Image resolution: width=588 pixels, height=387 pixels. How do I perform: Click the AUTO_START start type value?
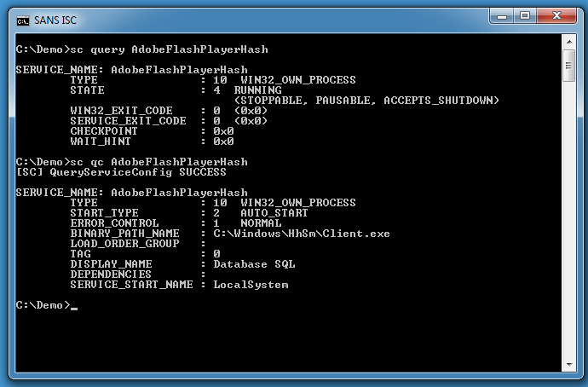[274, 212]
